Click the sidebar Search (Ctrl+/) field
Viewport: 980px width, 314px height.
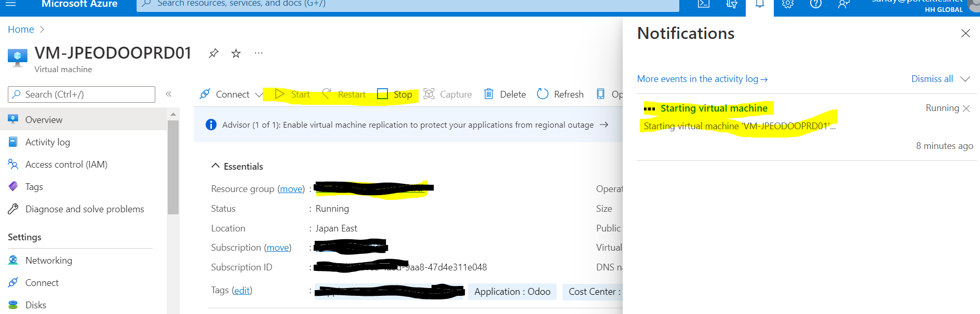coord(82,94)
